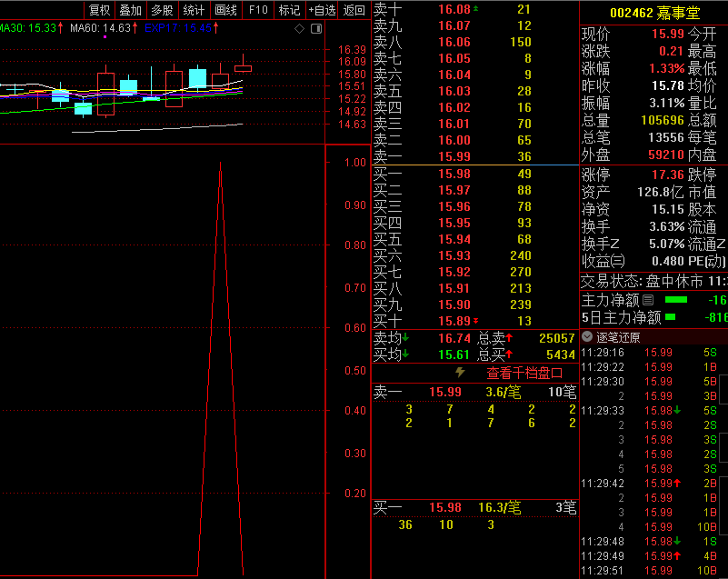Viewport: 728px width, 579px height.
Task: Click the up arrow beside 卖十 price
Action: (476, 8)
